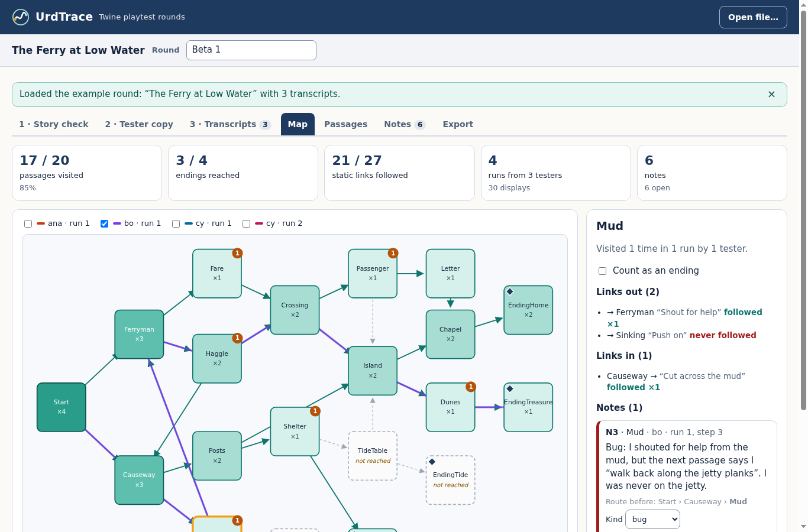The width and height of the screenshot is (808, 532).
Task: Click the note badge on Dunes node
Action: pyautogui.click(x=471, y=387)
